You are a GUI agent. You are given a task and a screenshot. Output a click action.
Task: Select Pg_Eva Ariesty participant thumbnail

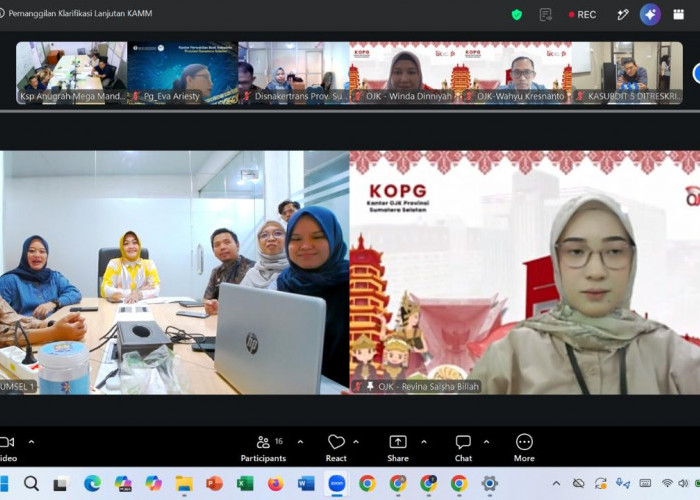point(183,73)
